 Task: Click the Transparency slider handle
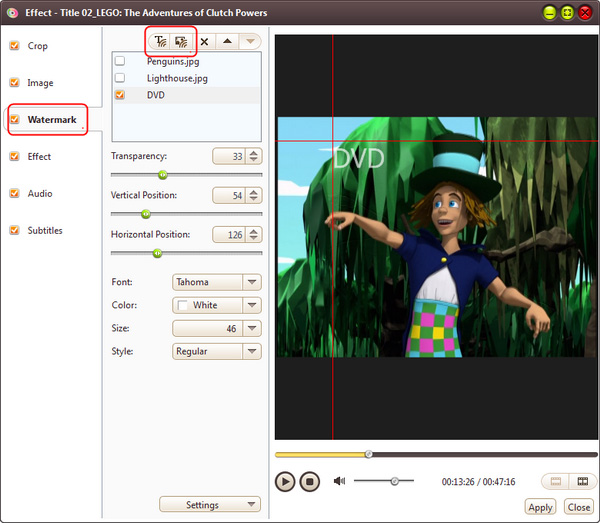point(163,175)
